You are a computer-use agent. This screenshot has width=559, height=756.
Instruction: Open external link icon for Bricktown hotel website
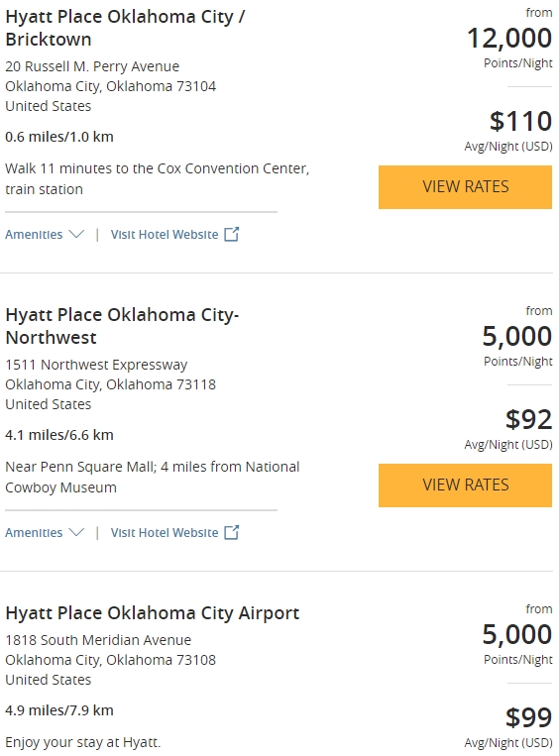pyautogui.click(x=232, y=234)
